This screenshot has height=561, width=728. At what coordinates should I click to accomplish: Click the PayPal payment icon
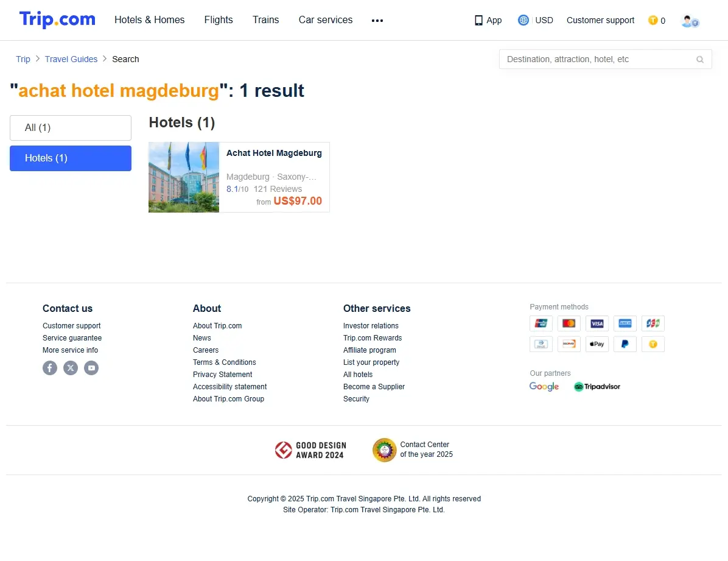tap(625, 344)
